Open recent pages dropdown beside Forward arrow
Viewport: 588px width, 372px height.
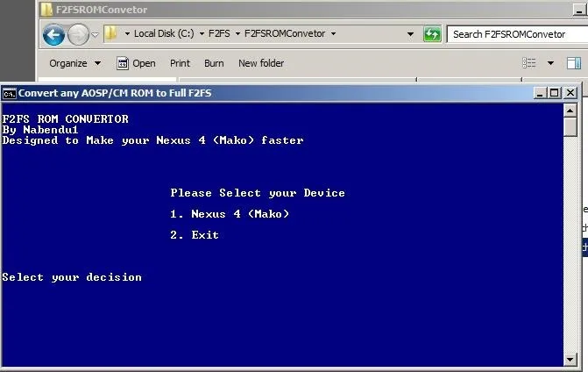coord(95,35)
